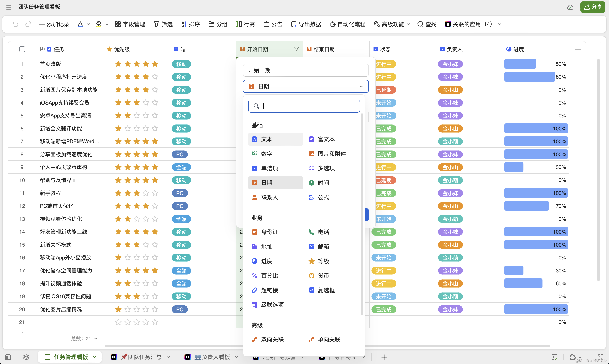Open the layers icon at bottom left
This screenshot has width=609, height=364.
pos(26,357)
